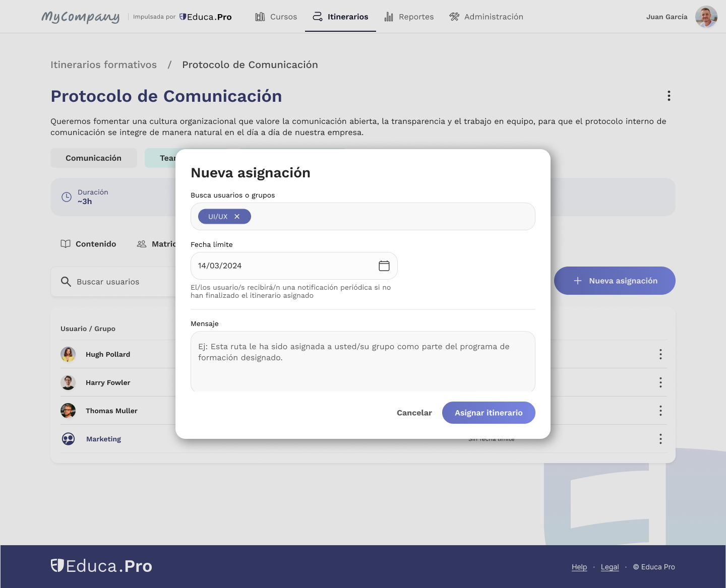Go to the Reportes section
The height and width of the screenshot is (588, 726).
coord(409,17)
